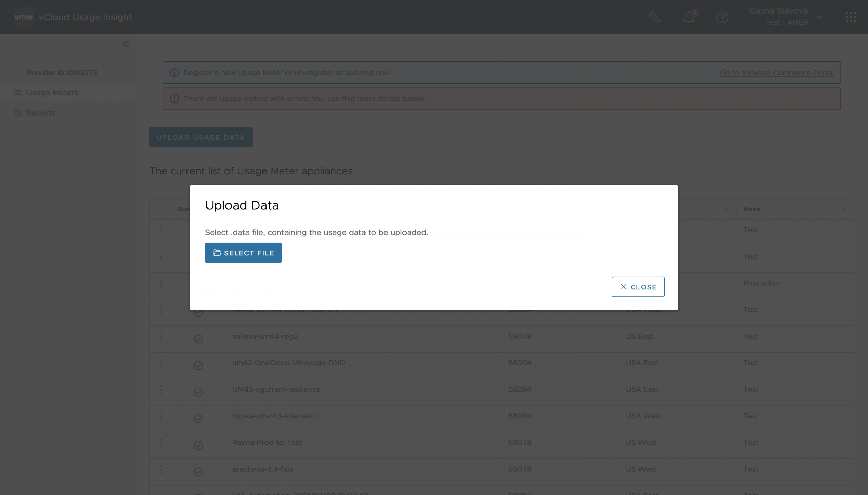The width and height of the screenshot is (868, 495).
Task: Click the vmw logo
Action: (23, 17)
